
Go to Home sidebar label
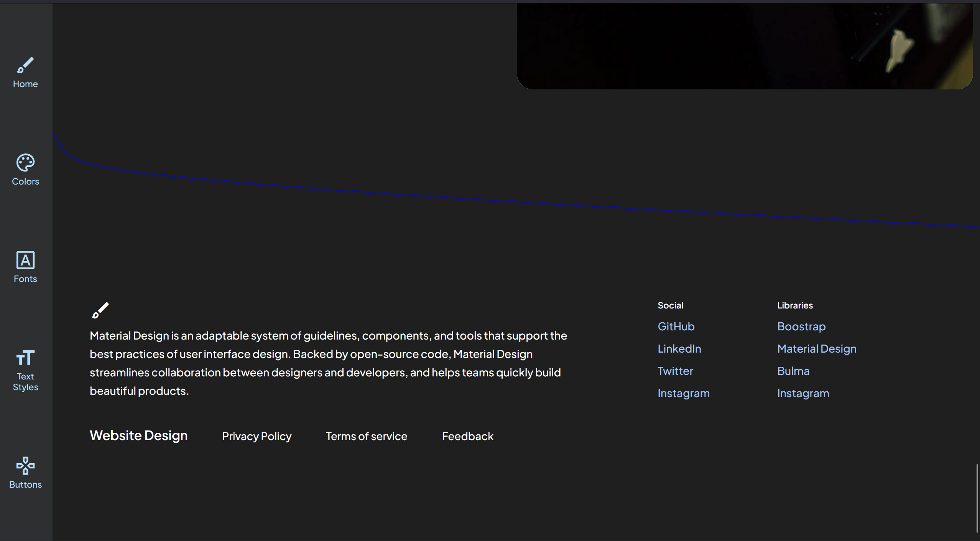click(25, 84)
